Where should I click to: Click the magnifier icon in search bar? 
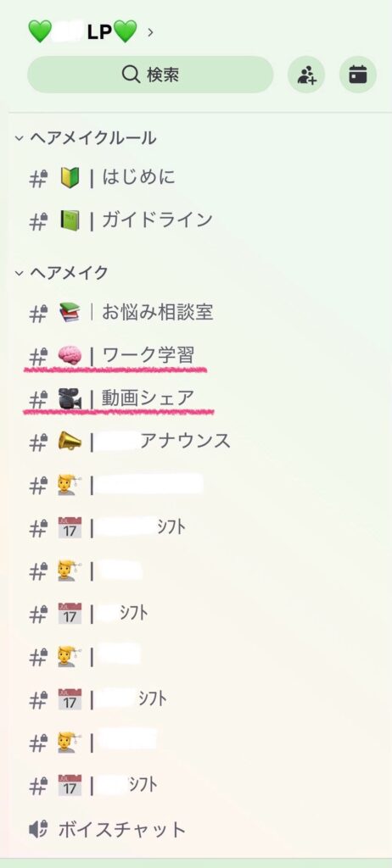point(131,75)
